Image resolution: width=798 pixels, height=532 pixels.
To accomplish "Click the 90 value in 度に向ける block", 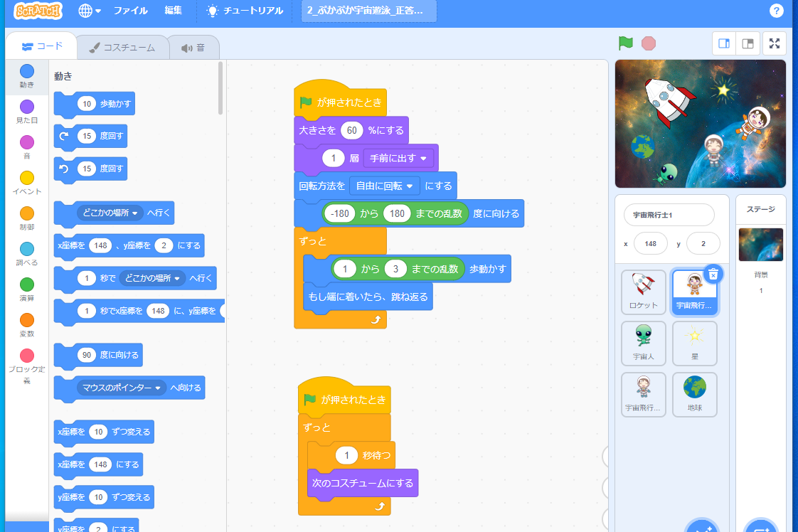I will tap(87, 355).
